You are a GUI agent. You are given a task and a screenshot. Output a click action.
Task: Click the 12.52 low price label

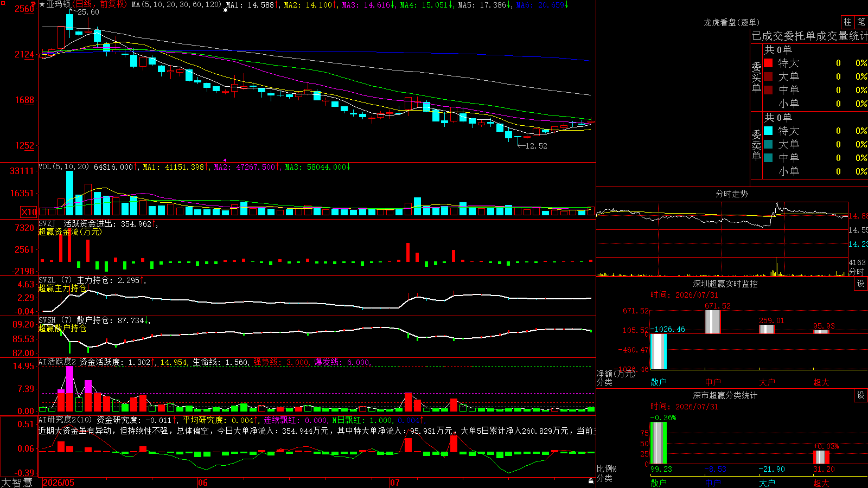click(x=537, y=146)
